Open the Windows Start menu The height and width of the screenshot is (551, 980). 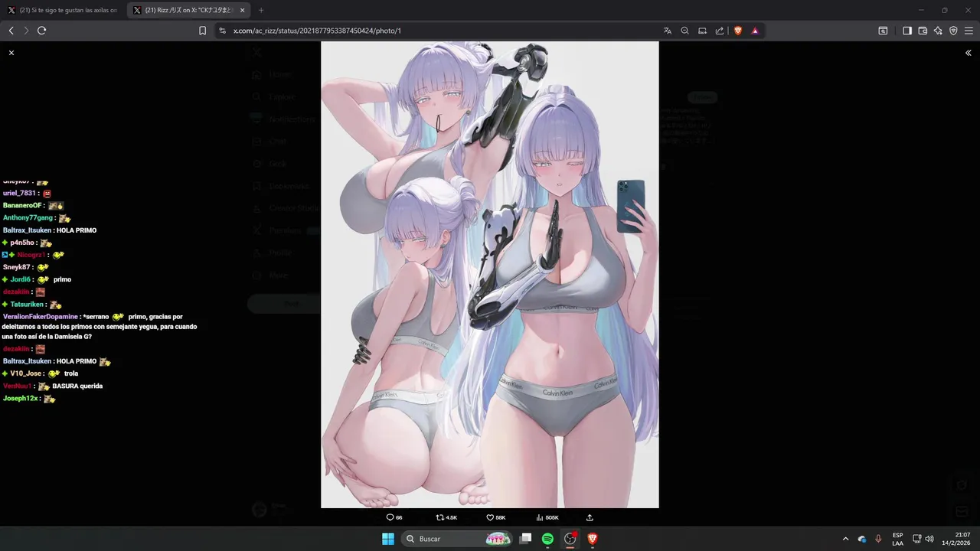[388, 539]
